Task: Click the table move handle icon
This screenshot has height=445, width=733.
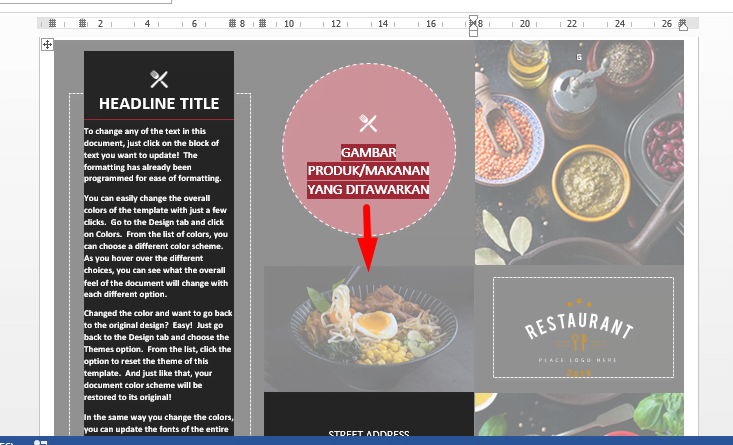Action: pos(47,44)
